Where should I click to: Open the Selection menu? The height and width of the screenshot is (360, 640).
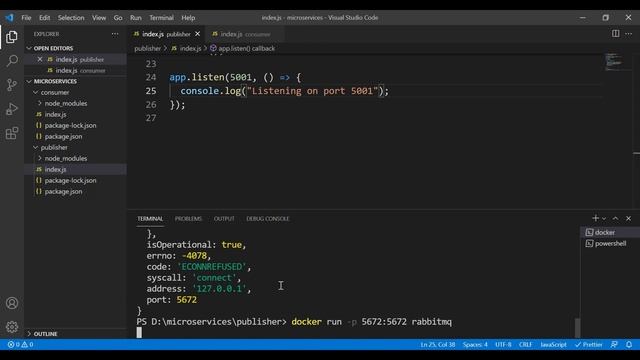(x=71, y=18)
